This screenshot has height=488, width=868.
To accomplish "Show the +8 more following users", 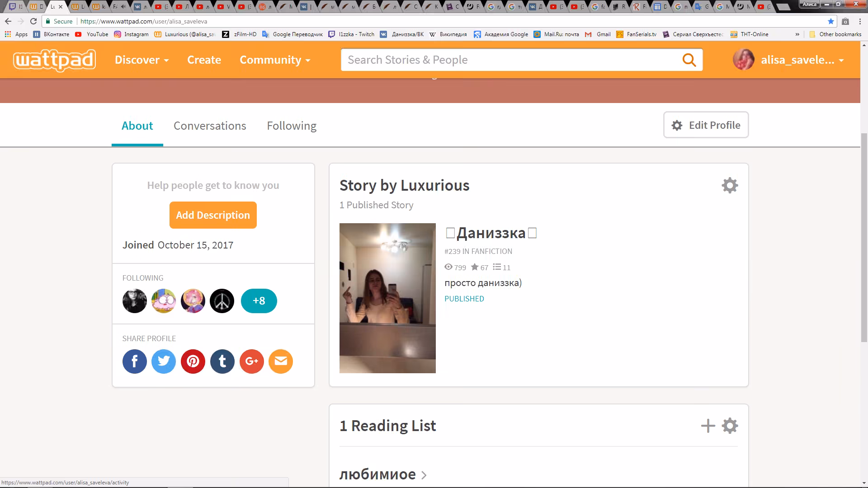I will [259, 301].
